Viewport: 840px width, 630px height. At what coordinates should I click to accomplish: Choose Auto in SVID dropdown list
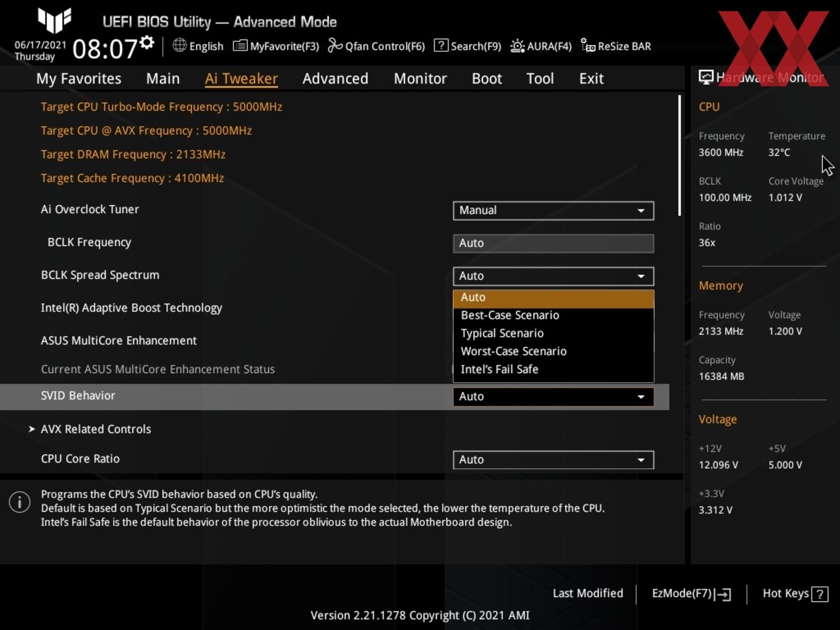pos(553,298)
